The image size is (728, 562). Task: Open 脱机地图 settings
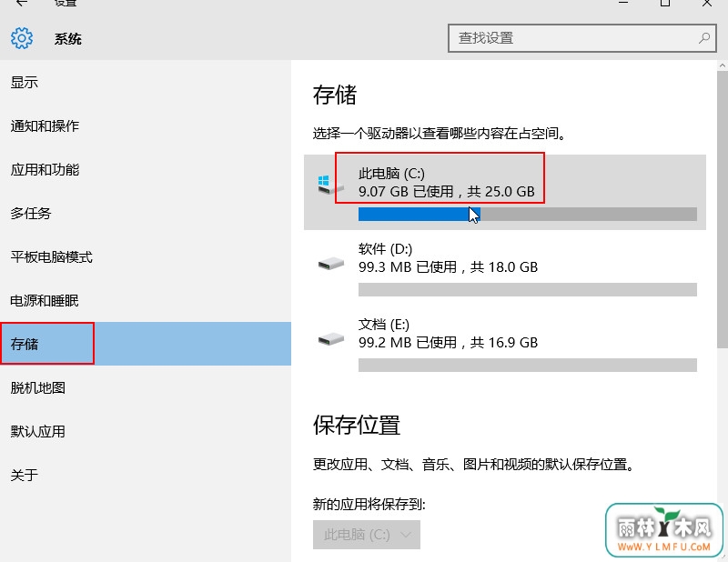pos(146,387)
